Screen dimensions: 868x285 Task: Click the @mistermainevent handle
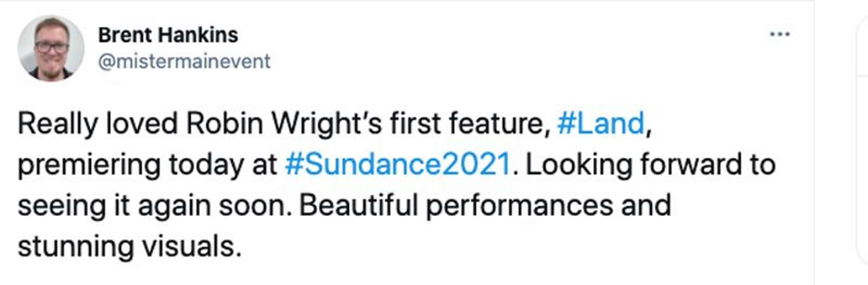[x=184, y=62]
